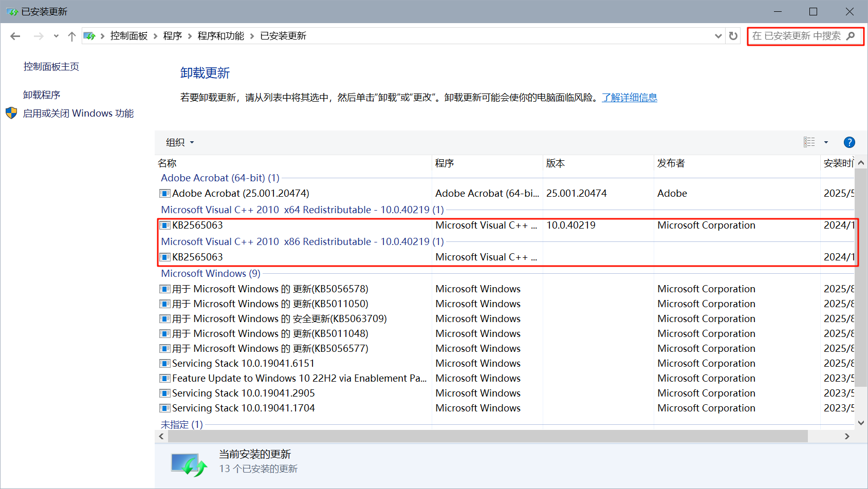
Task: Click the blue help question mark icon
Action: (x=849, y=142)
